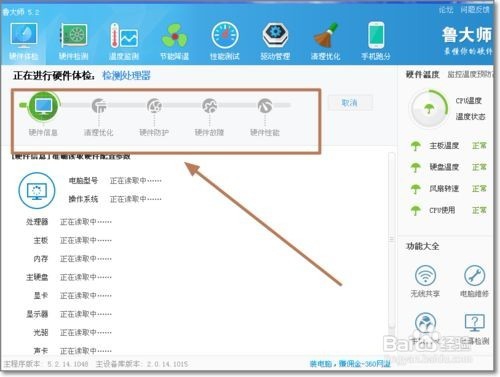Screen dimensions: 500x377
Task: Open the 屏幕检测 monitor question-mark tool
Action: [x=474, y=328]
